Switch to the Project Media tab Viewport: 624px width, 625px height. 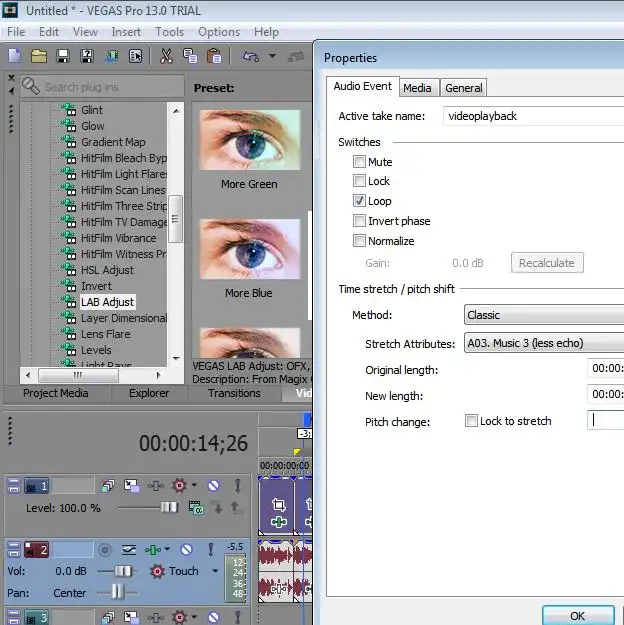(x=56, y=393)
